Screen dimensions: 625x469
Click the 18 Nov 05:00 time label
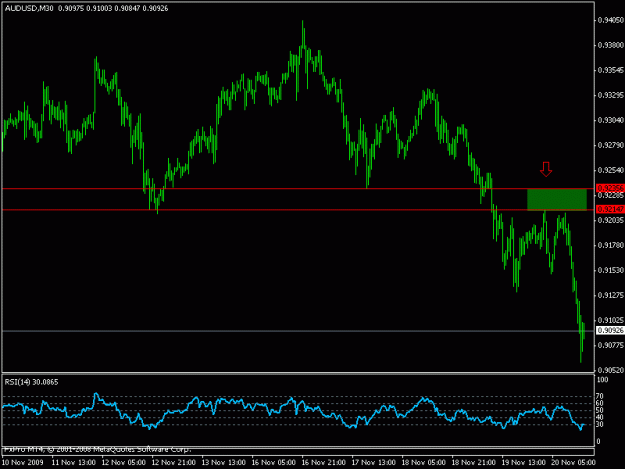pyautogui.click(x=423, y=463)
